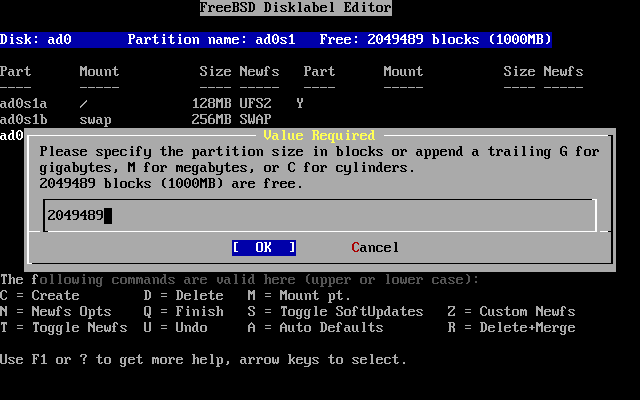Click the partition size input field
Screen dimensions: 640x400
(320, 216)
